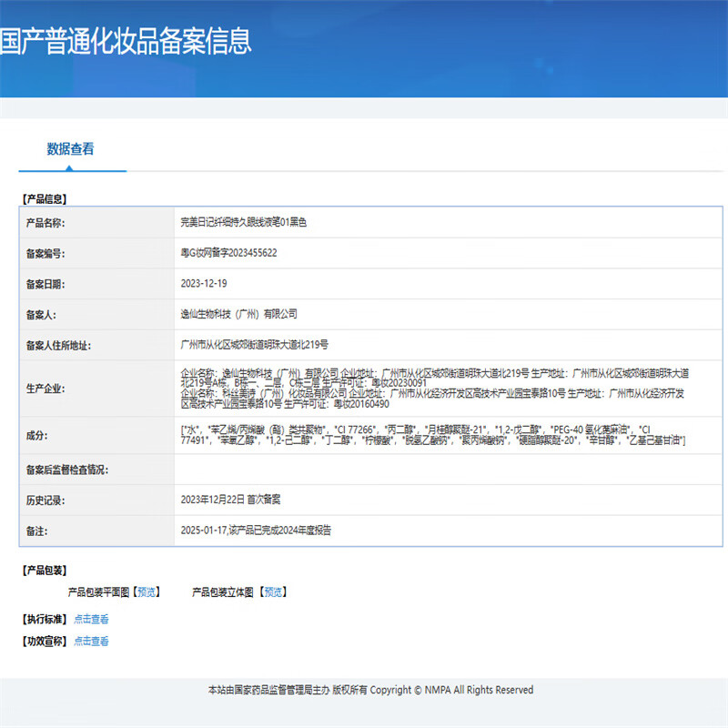This screenshot has height=728, width=728.
Task: Click the NMPA copyright footer text
Action: coord(370,691)
